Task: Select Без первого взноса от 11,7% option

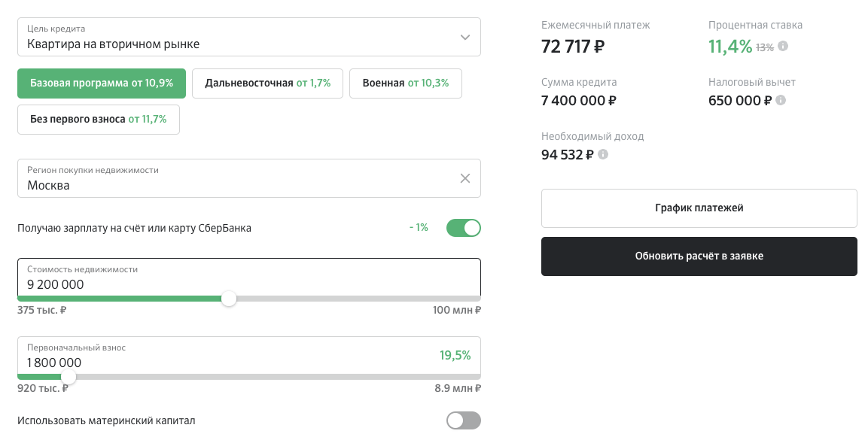Action: (x=99, y=119)
